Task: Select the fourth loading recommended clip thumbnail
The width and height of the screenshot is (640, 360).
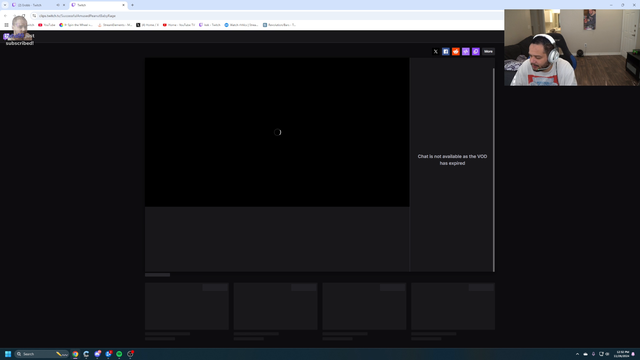Action: 453,306
